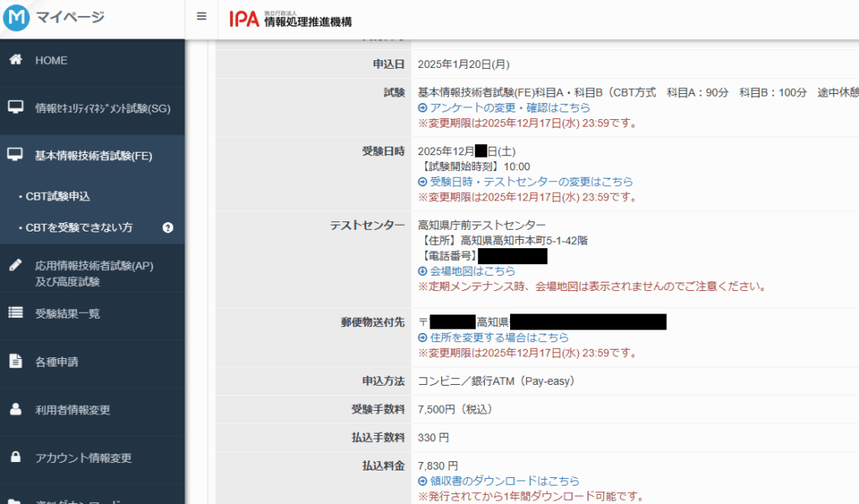Open アンケートの変更・確認はこちら link
Viewport: 859px width, 504px height.
pos(509,107)
